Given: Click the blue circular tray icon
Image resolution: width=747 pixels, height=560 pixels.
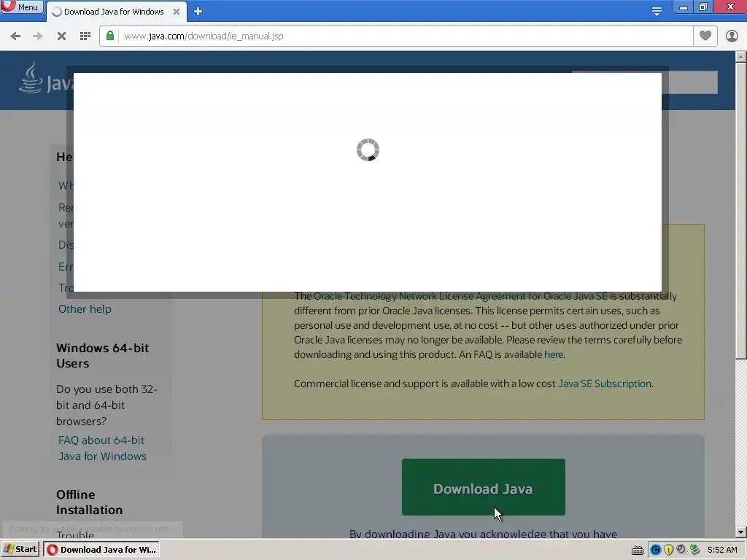Looking at the screenshot, I should (656, 550).
